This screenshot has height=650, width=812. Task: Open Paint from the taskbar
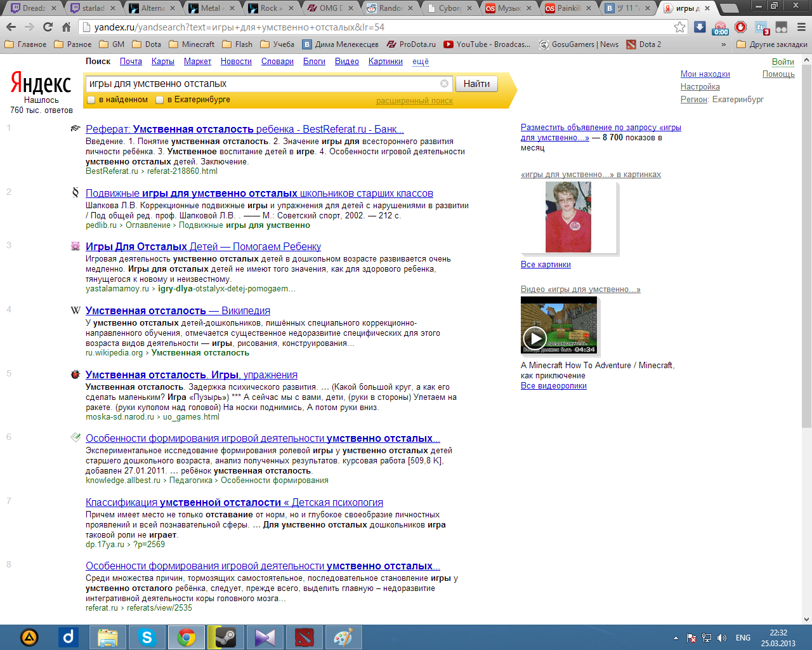pos(343,637)
